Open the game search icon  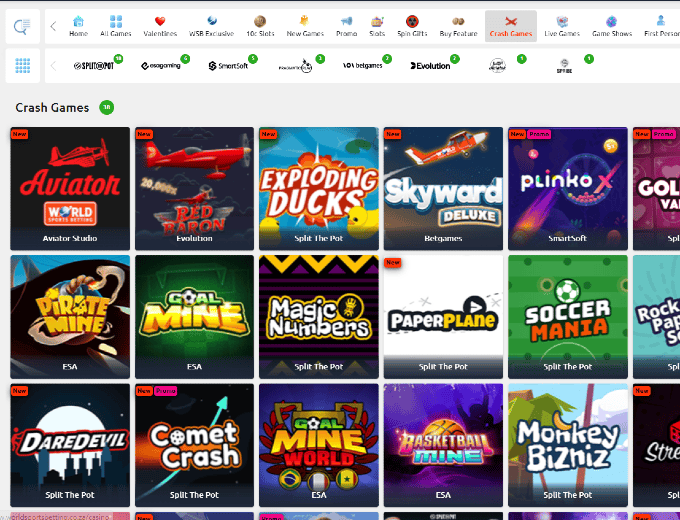[22, 26]
